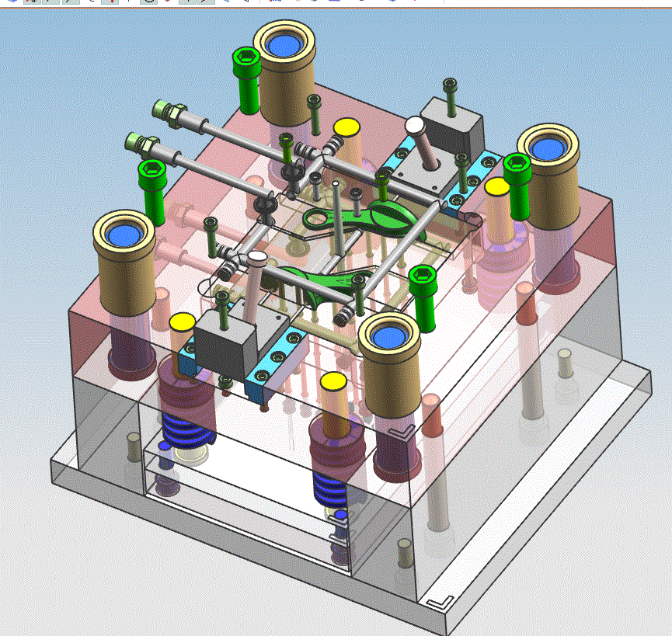Select the gray sprue pin between green parts
Image resolution: width=672 pixels, height=636 pixels.
[339, 218]
